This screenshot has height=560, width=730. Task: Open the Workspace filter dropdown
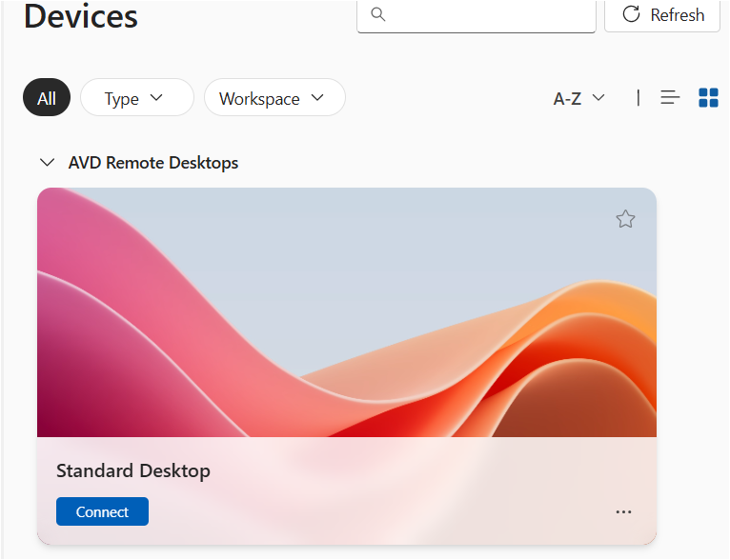point(274,98)
